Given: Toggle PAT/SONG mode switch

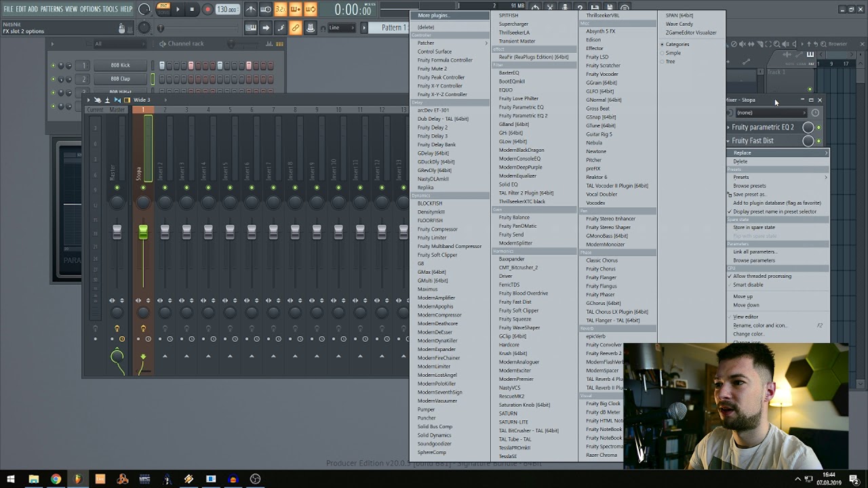Looking at the screenshot, I should tap(163, 9).
